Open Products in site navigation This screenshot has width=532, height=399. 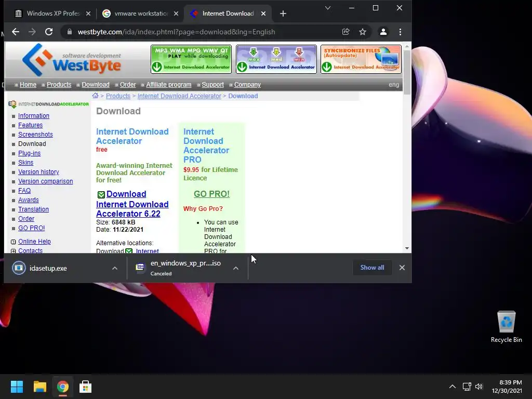point(59,85)
